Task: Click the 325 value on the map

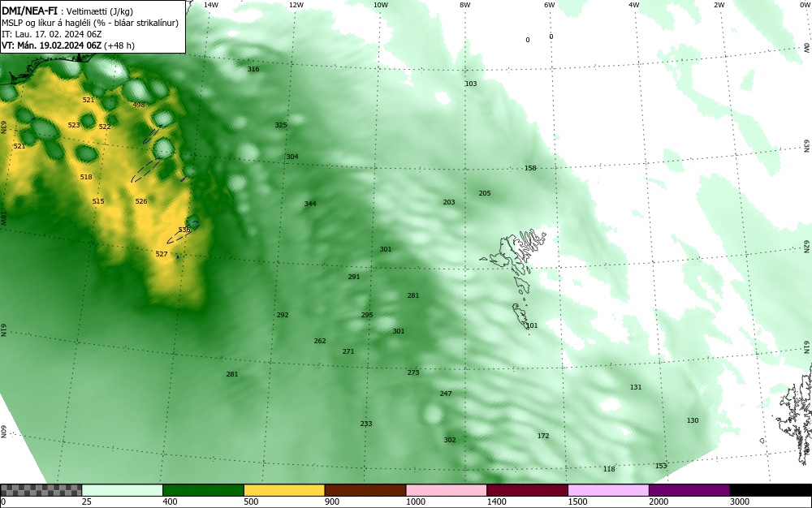Action: coord(281,125)
